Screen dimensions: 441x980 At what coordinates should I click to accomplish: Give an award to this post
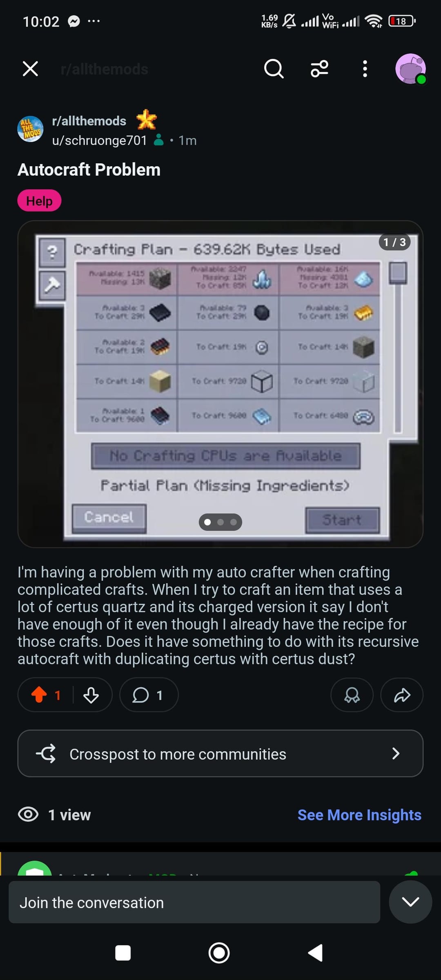click(352, 695)
